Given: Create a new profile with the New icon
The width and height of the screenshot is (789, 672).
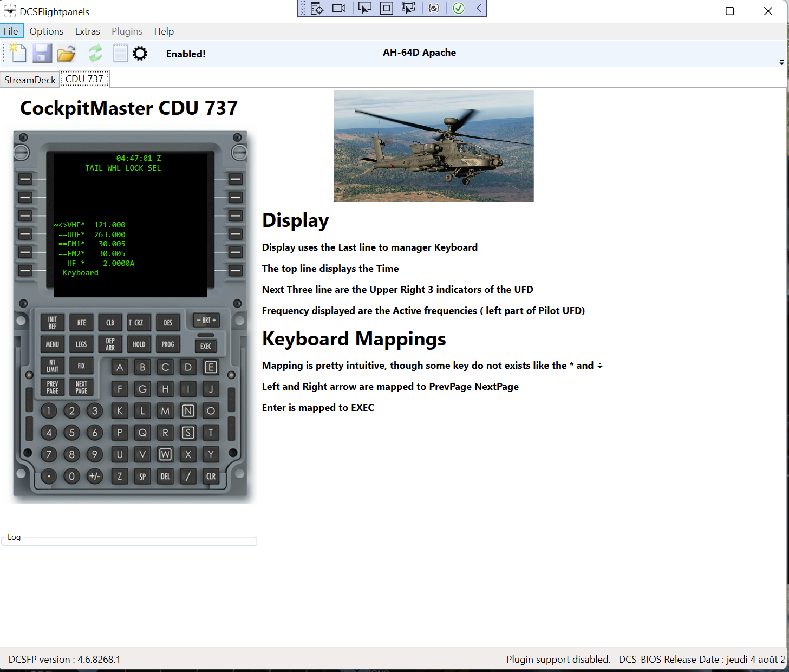Looking at the screenshot, I should 17,53.
